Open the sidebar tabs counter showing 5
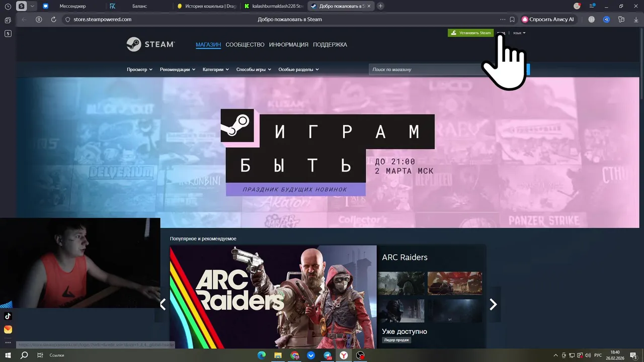Viewport: 644px width, 362px height. tap(8, 33)
